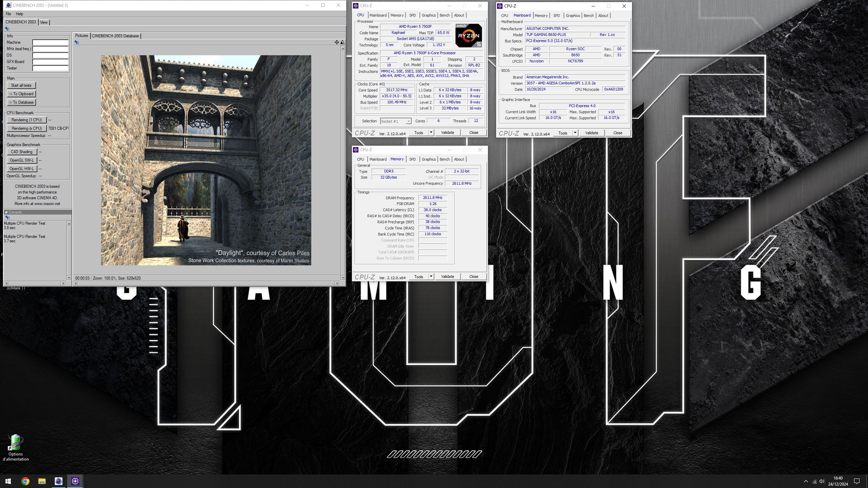
Task: Click the small square icon beside Console title
Action: (6, 212)
